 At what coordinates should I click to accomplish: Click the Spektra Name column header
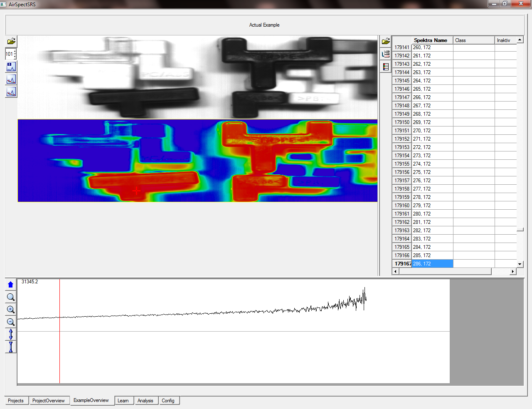point(431,40)
